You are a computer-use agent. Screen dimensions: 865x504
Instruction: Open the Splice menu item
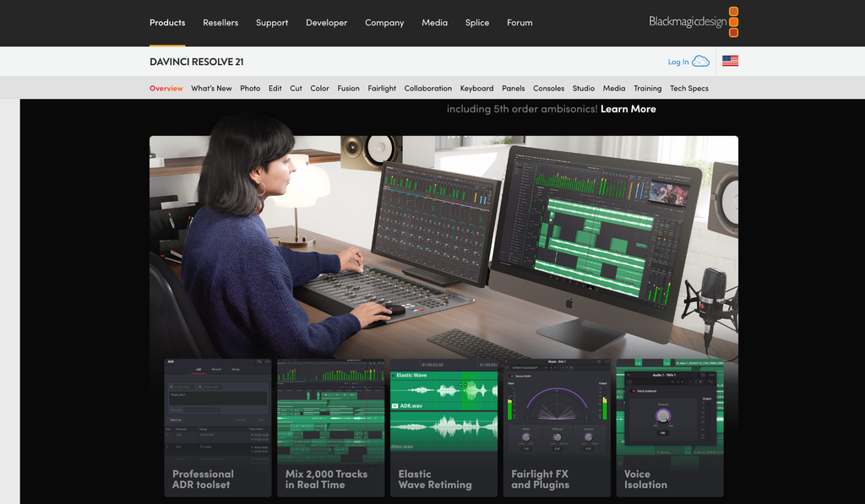pos(477,23)
